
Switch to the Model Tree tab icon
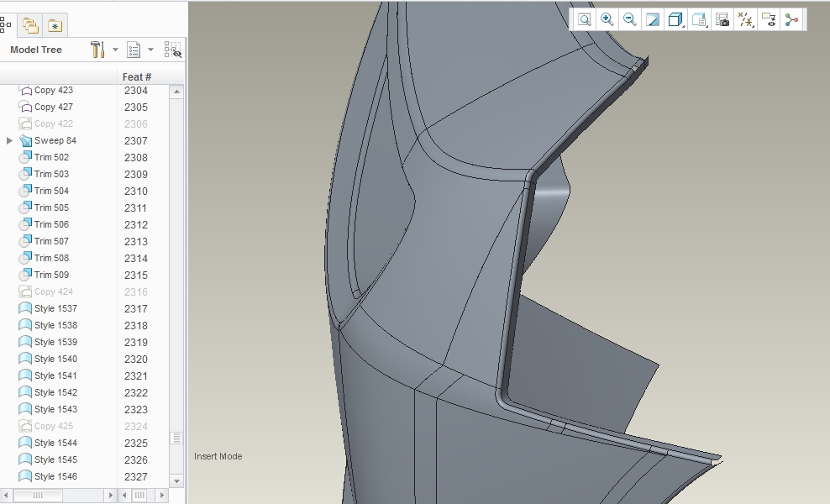5,25
